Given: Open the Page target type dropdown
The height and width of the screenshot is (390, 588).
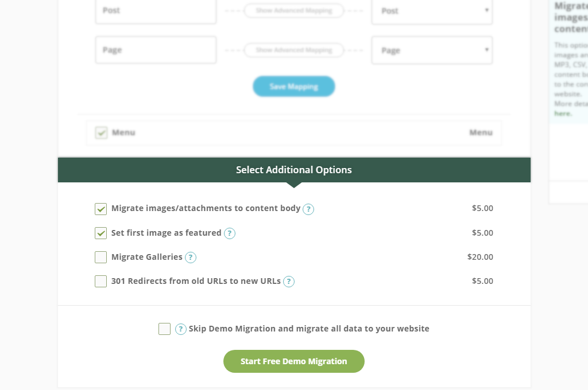Looking at the screenshot, I should coord(432,50).
